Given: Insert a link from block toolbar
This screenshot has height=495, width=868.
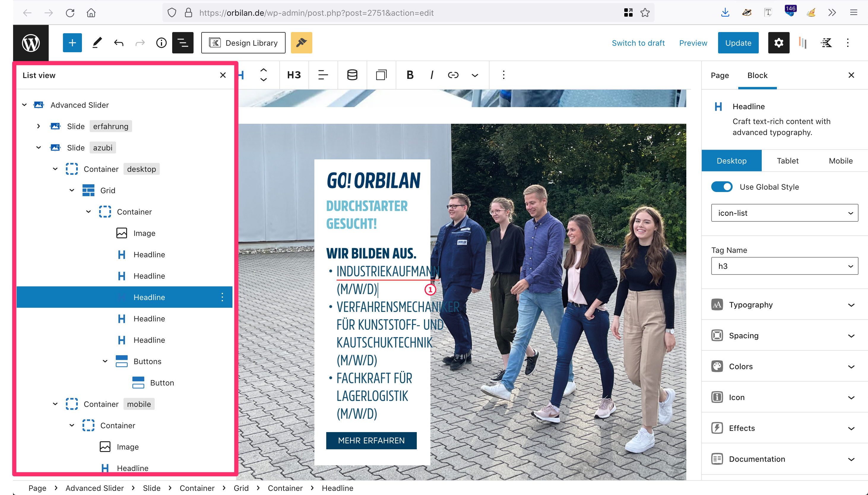Looking at the screenshot, I should click(x=453, y=75).
